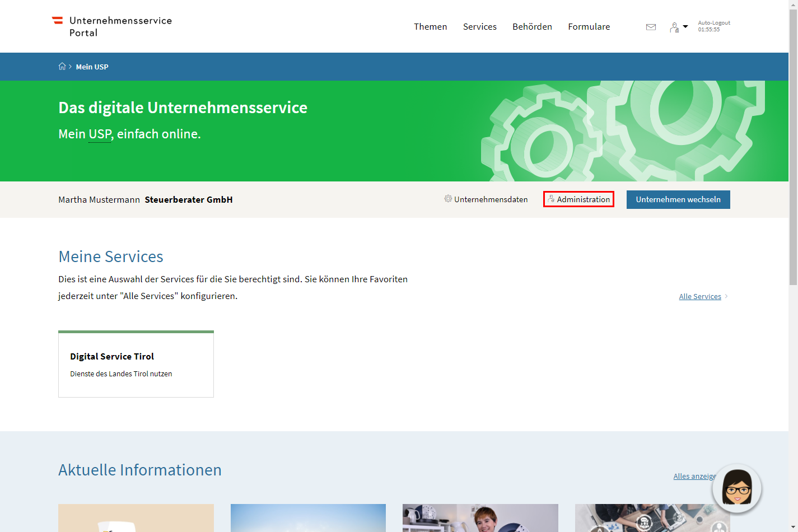This screenshot has height=532, width=798.
Task: Open the first news thumbnail image
Action: pos(136,518)
